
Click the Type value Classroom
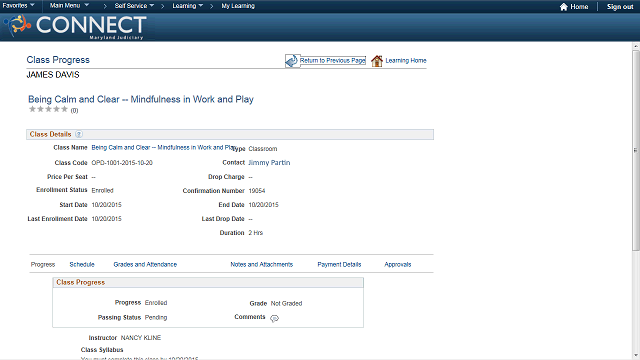(263, 149)
